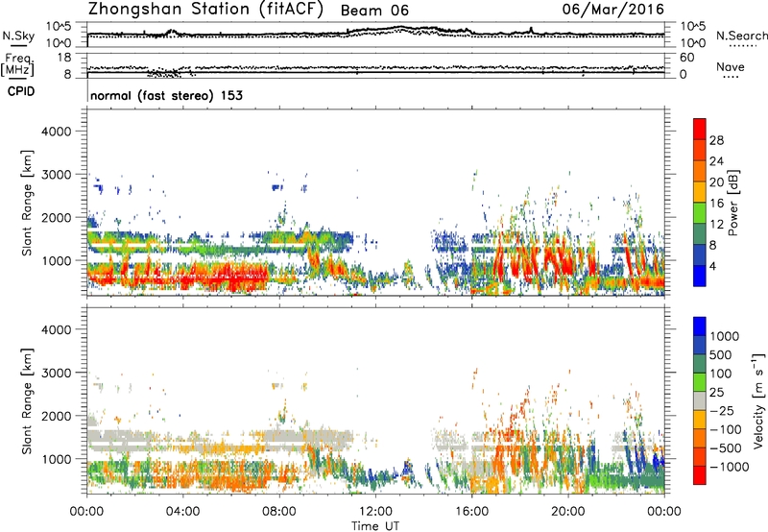Screen dimensions: 768x532
Task: Click the 'Velocity [m s⁻¹]' colorbar label
Action: pyautogui.click(x=758, y=400)
